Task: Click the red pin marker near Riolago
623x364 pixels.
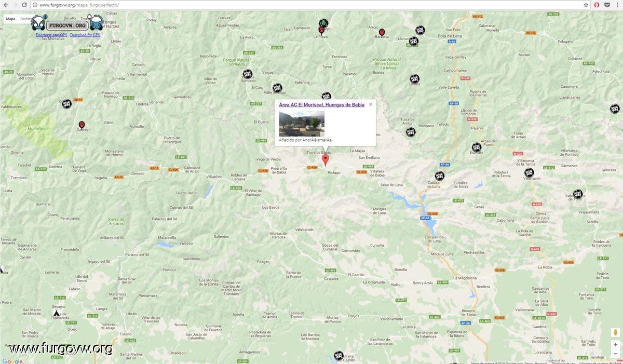Action: 326,160
